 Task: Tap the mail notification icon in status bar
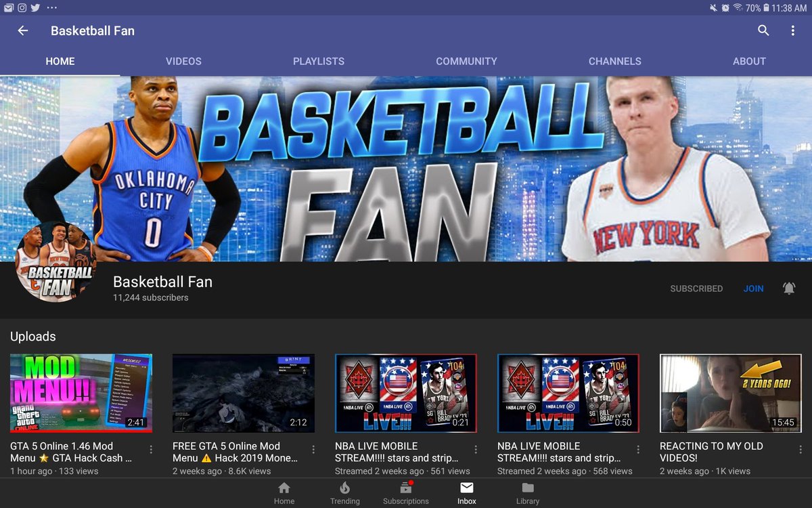(x=8, y=7)
